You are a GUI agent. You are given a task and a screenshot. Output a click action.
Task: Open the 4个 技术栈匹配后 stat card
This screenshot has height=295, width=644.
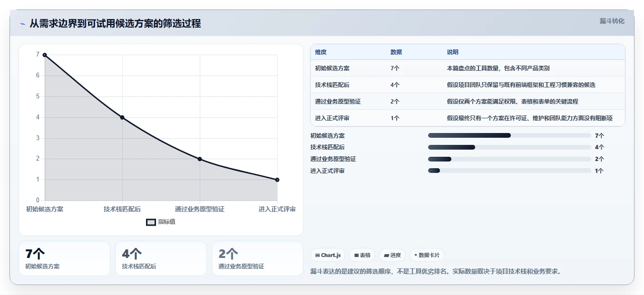click(161, 258)
